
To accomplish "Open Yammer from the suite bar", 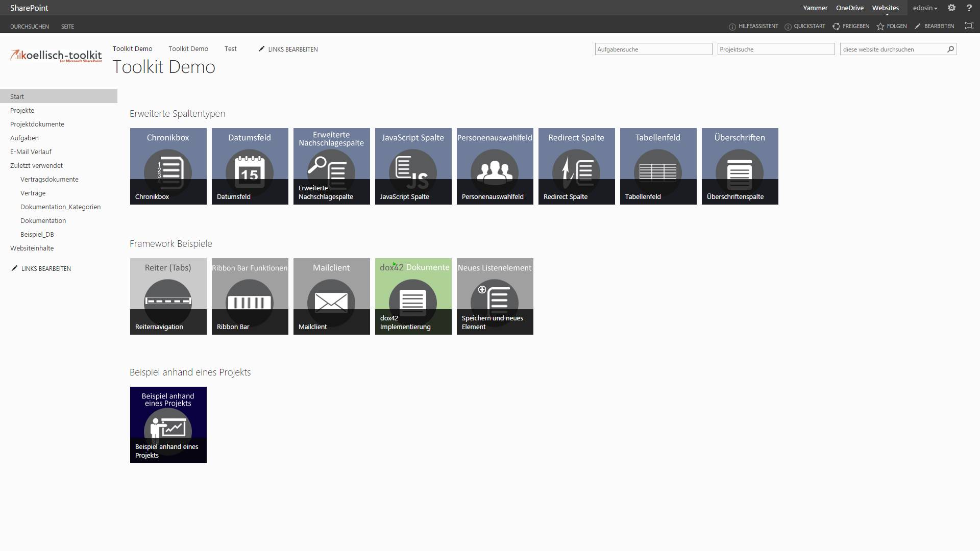I will pos(815,8).
